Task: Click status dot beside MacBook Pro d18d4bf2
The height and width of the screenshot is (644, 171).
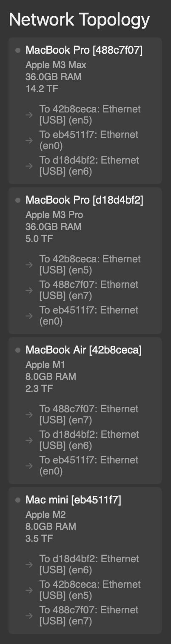Action: [18, 200]
